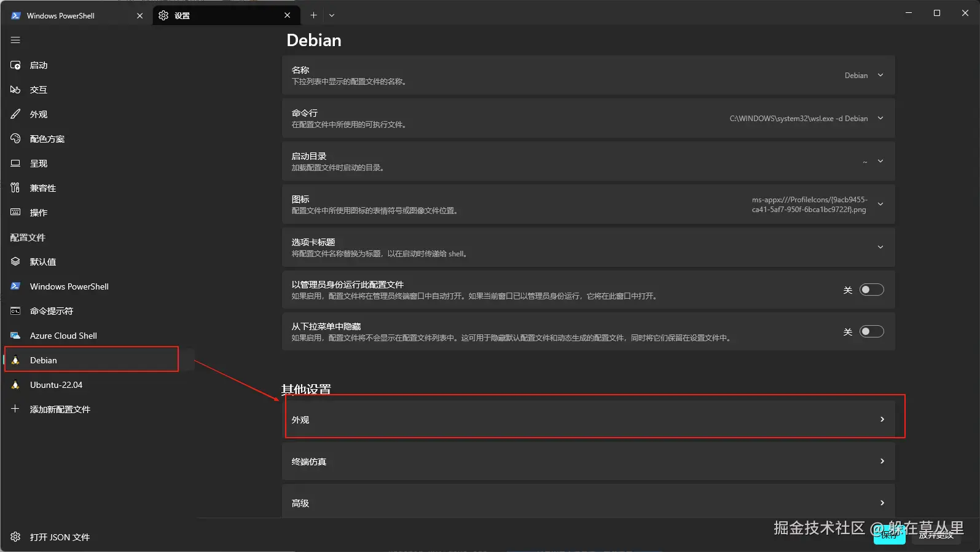
Task: Toggle 以管理员身份运行此配置文件 switch
Action: tap(871, 290)
